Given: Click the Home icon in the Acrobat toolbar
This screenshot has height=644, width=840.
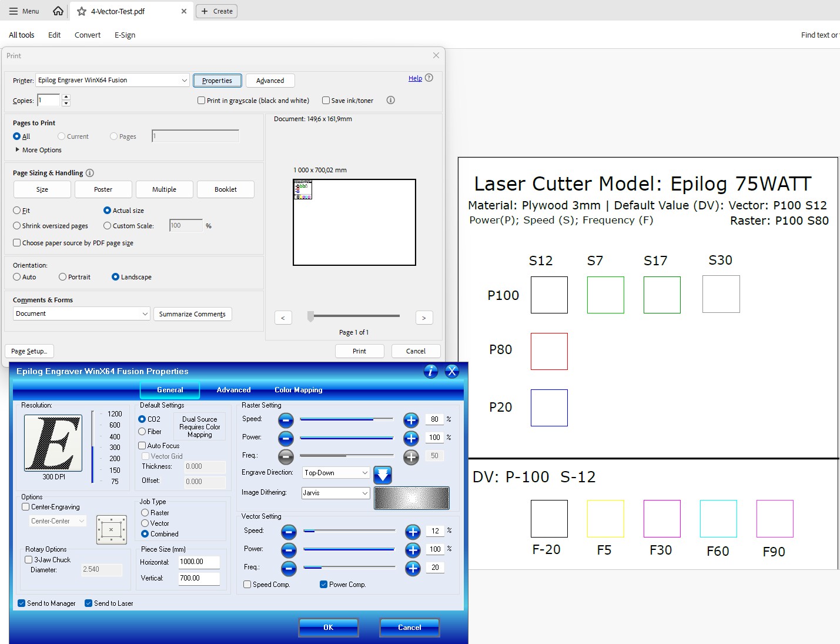Looking at the screenshot, I should point(57,11).
